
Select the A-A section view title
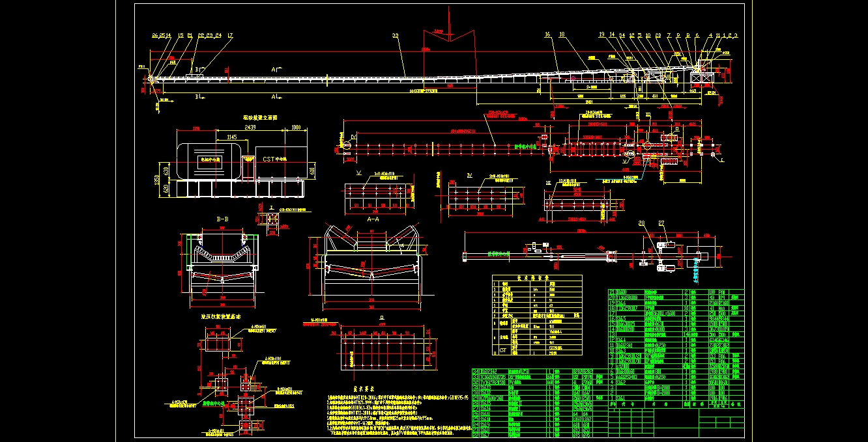tap(373, 219)
